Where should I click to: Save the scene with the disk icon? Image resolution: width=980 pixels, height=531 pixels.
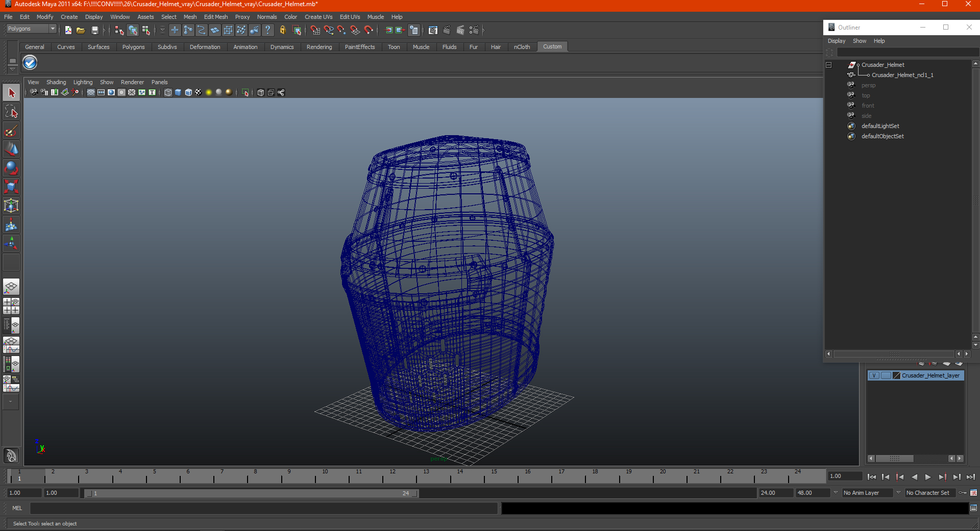coord(95,31)
